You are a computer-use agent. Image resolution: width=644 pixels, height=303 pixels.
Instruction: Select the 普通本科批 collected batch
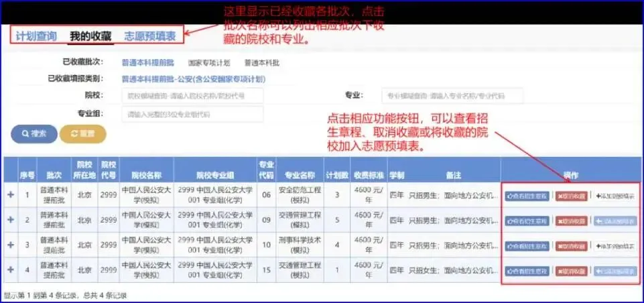tap(262, 63)
